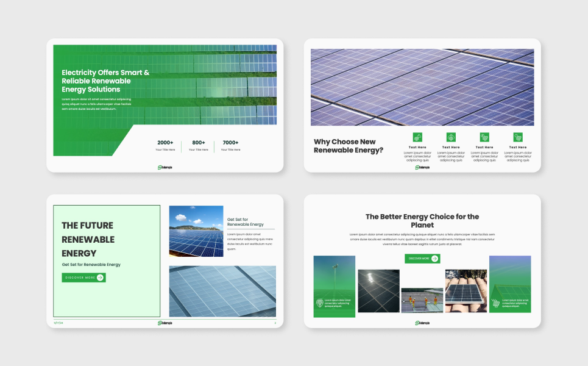Viewport: 588px width, 366px height.
Task: Click the logo beneath the 800+ stat slide
Action: click(x=165, y=167)
